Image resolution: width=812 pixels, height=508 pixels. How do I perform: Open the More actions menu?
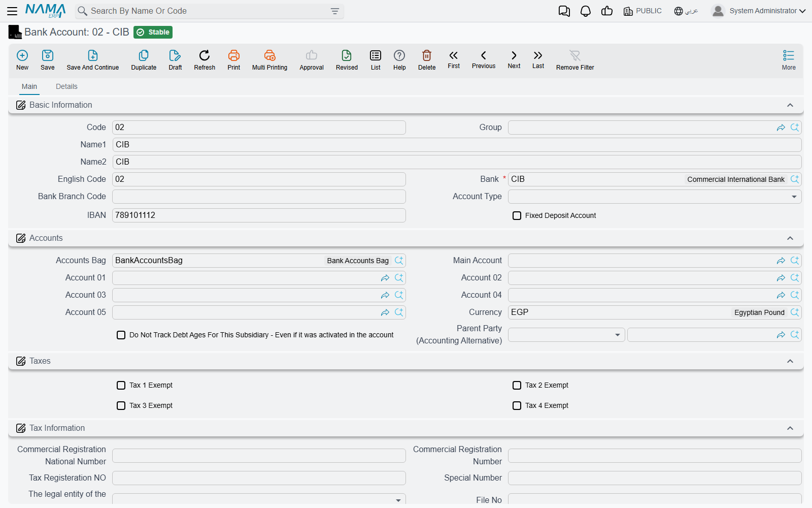[789, 60]
